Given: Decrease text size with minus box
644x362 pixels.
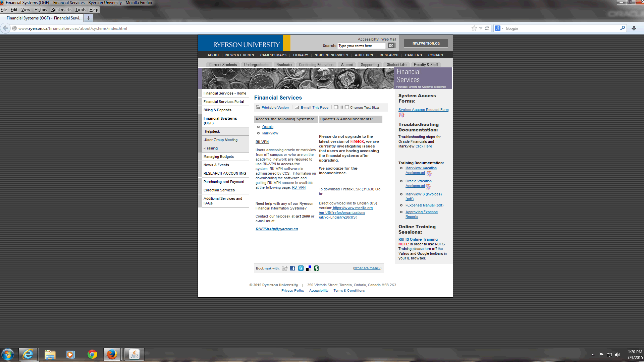Looking at the screenshot, I should coord(347,107).
